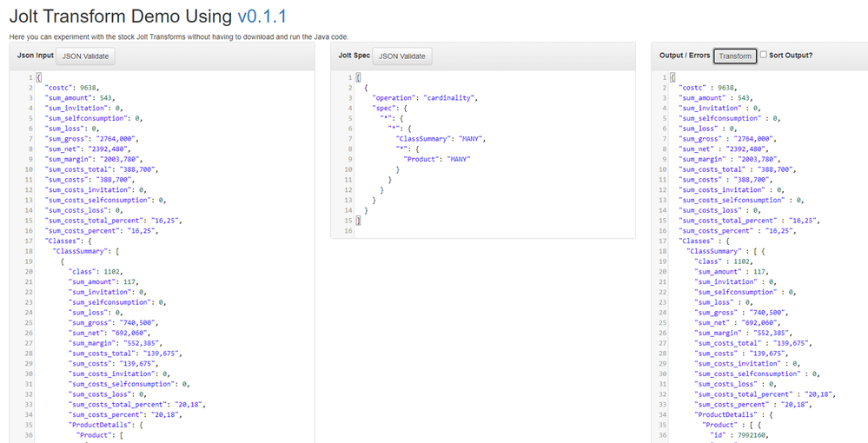Click empty line 16 in Jolt Spec editor

point(494,231)
